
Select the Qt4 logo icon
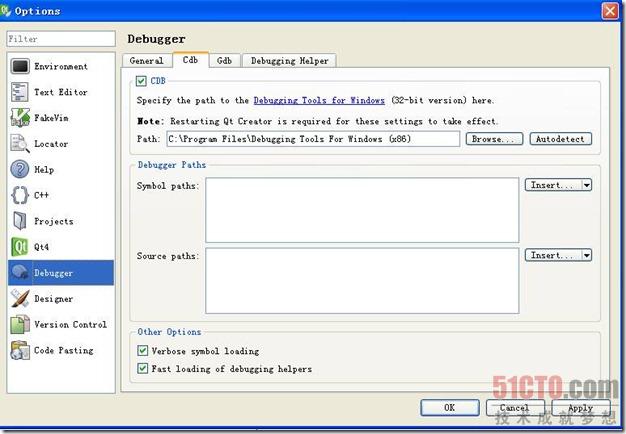20,247
